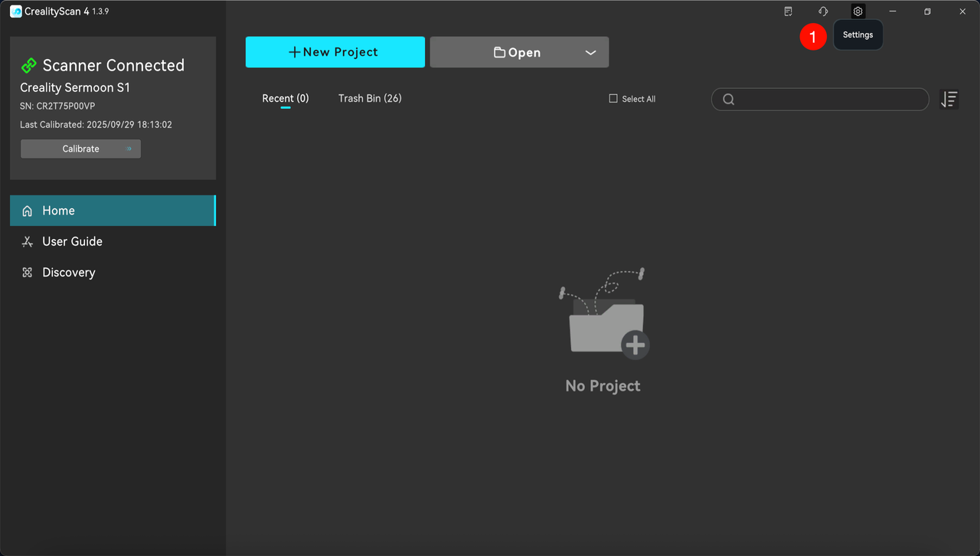Screen dimensions: 980x556
Task: Click the Open button
Action: click(517, 51)
